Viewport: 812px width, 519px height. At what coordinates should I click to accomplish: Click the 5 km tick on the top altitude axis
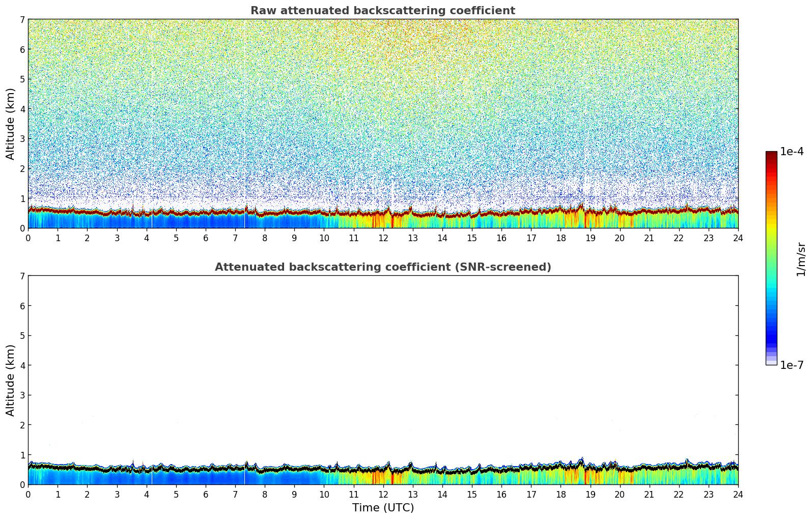tap(22, 79)
